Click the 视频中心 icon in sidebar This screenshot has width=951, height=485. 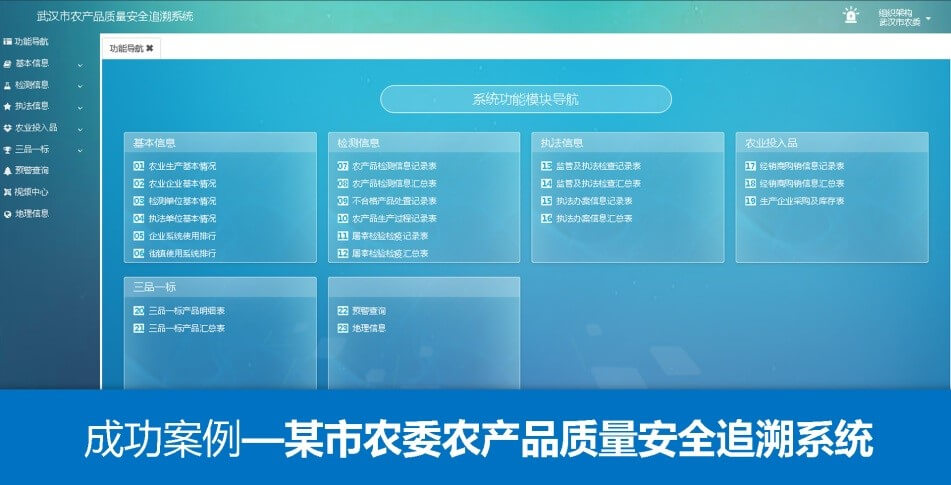8,192
